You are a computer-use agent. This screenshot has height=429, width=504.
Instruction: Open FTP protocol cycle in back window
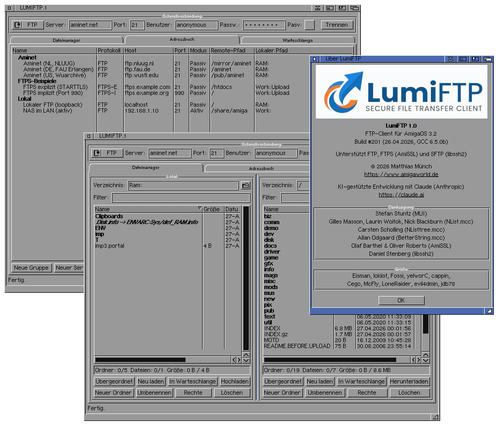point(28,25)
